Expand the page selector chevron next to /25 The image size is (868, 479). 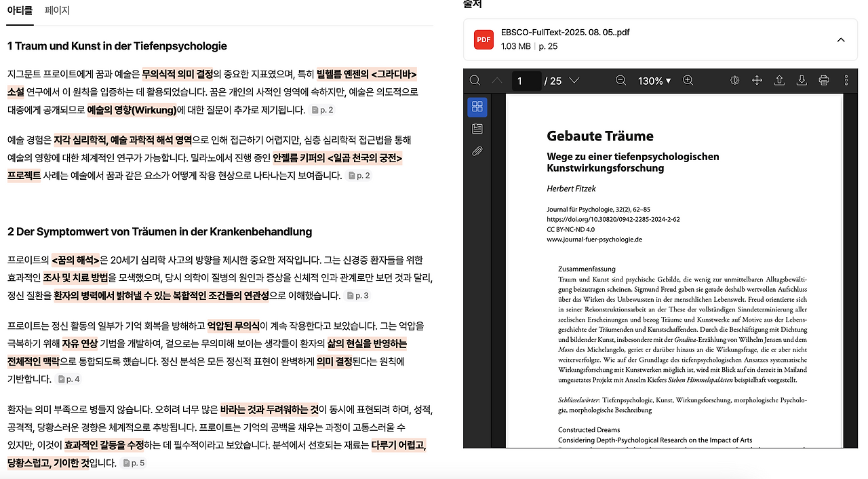pyautogui.click(x=574, y=80)
